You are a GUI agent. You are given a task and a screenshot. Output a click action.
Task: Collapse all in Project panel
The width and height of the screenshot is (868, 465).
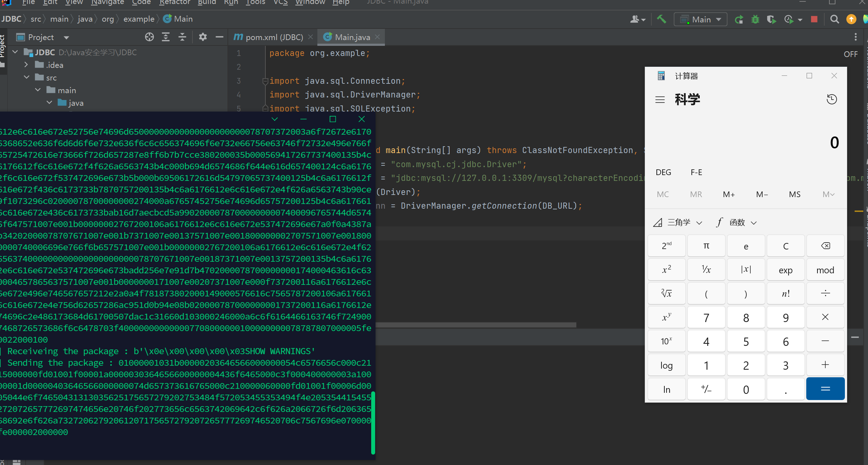click(x=182, y=37)
